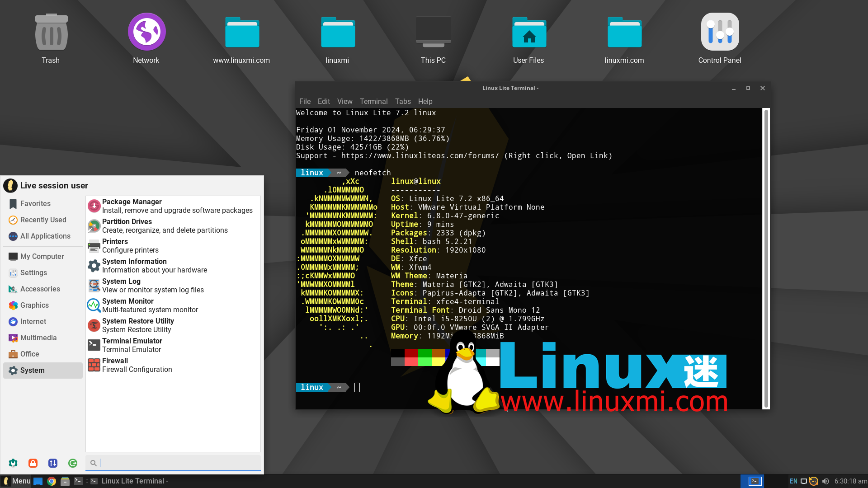This screenshot has width=868, height=488.
Task: Click the Menu button on the taskbar
Action: [16, 481]
